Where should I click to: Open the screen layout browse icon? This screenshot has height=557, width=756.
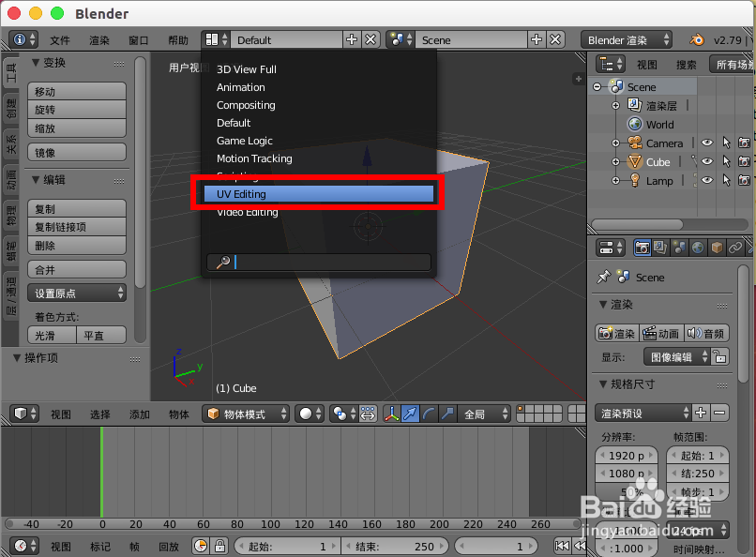217,39
